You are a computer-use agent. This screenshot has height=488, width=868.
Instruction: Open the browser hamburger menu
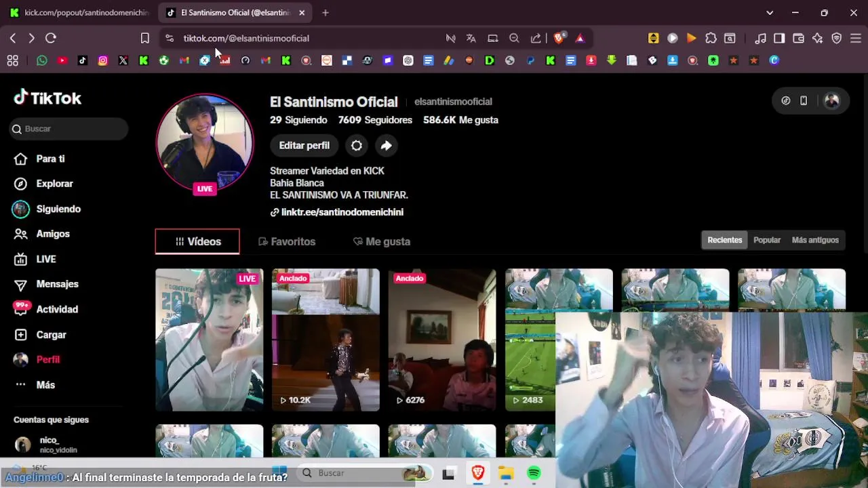tap(855, 39)
